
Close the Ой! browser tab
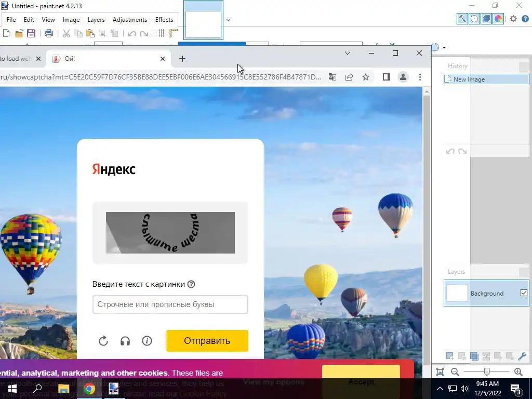[163, 59]
